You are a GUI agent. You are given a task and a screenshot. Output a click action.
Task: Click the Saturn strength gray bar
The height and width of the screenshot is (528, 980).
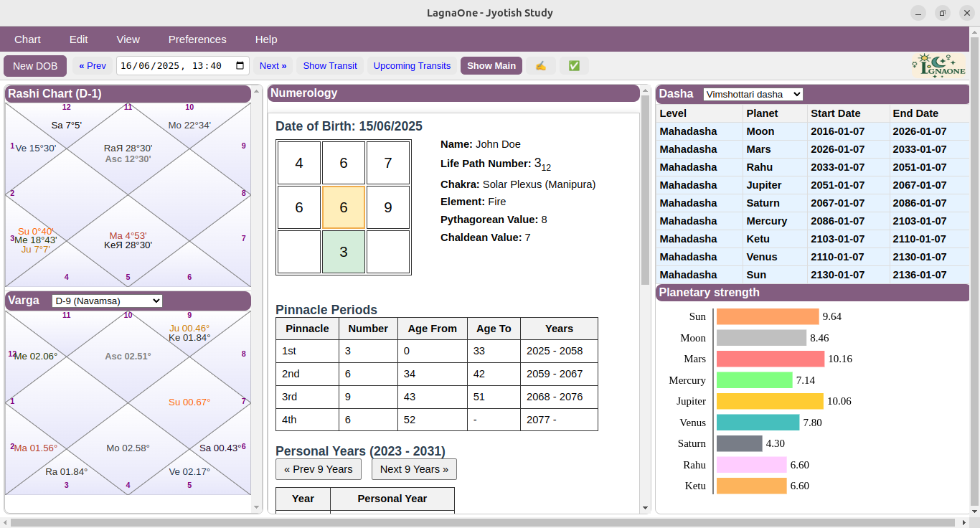740,443
